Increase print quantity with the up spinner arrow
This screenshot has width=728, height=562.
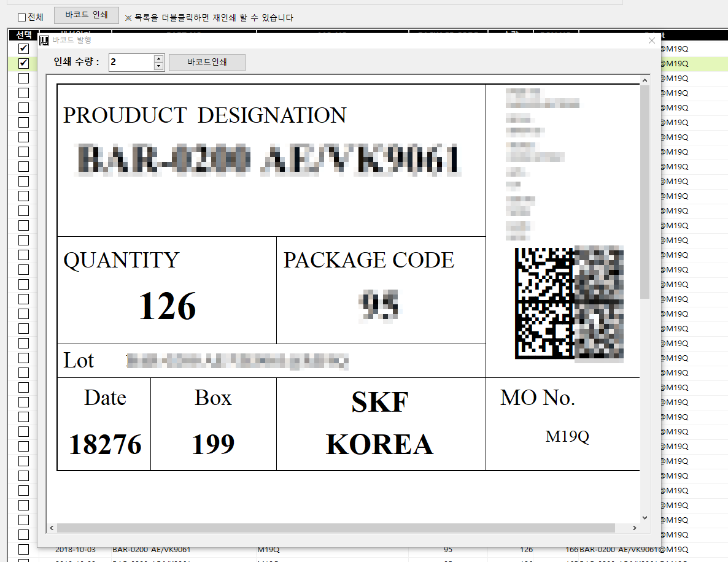click(x=159, y=58)
